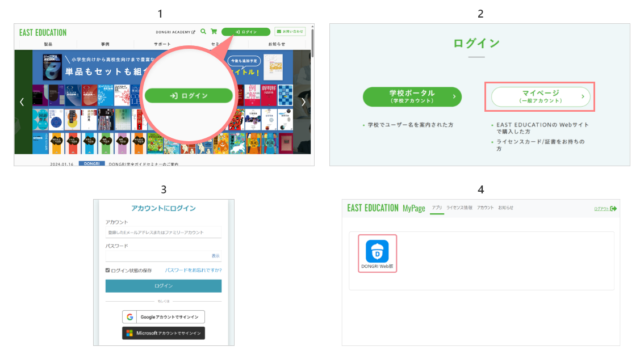Switch to the ライセンス情報 tab
The height and width of the screenshot is (359, 644).
coord(459,208)
